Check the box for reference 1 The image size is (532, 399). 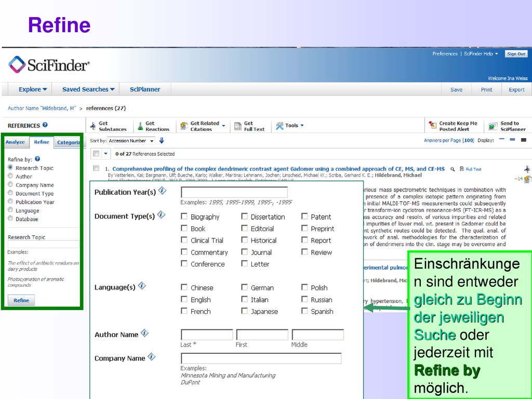click(96, 168)
